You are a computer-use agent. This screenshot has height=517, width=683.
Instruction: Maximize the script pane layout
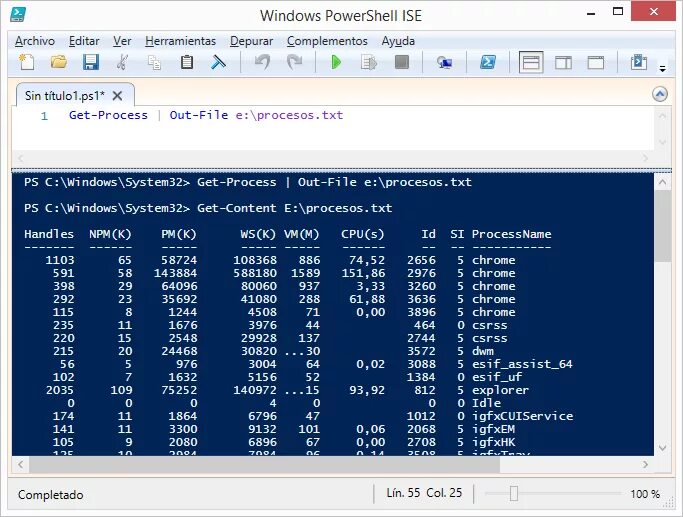595,63
